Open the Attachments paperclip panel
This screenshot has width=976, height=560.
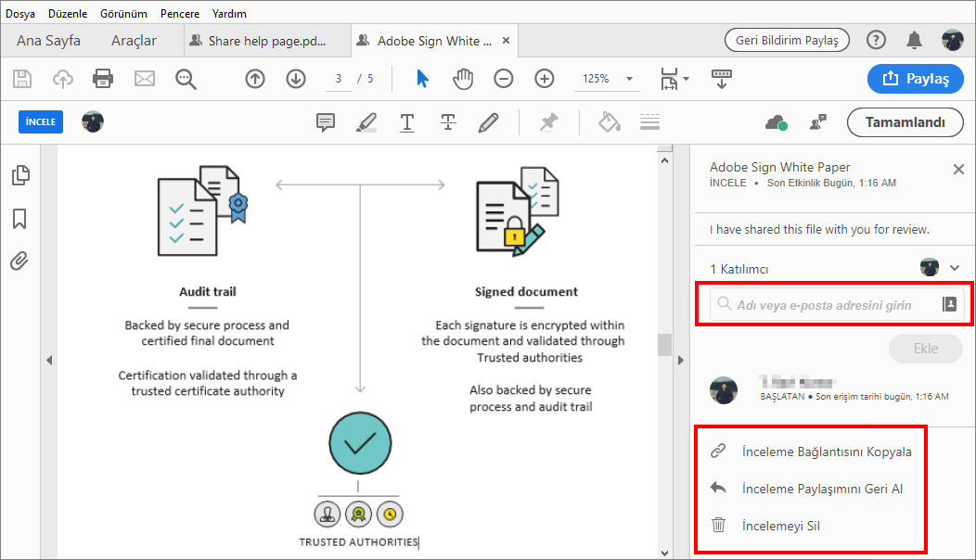tap(19, 261)
